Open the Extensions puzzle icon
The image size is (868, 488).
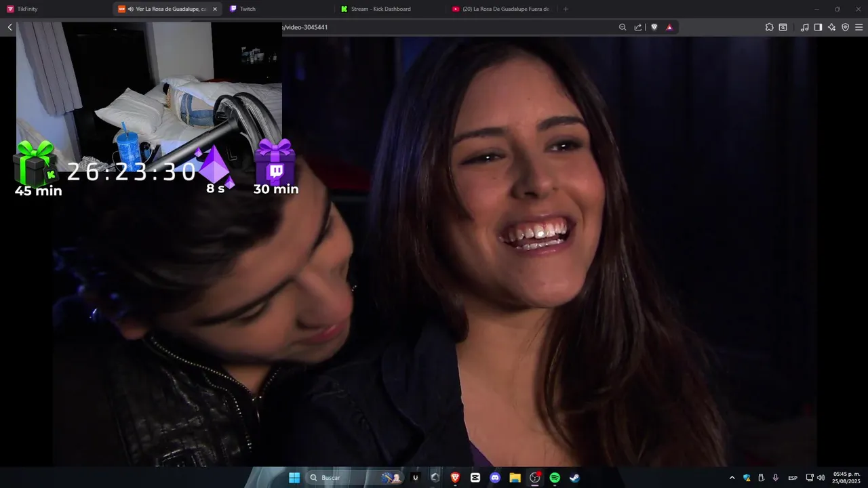point(769,27)
